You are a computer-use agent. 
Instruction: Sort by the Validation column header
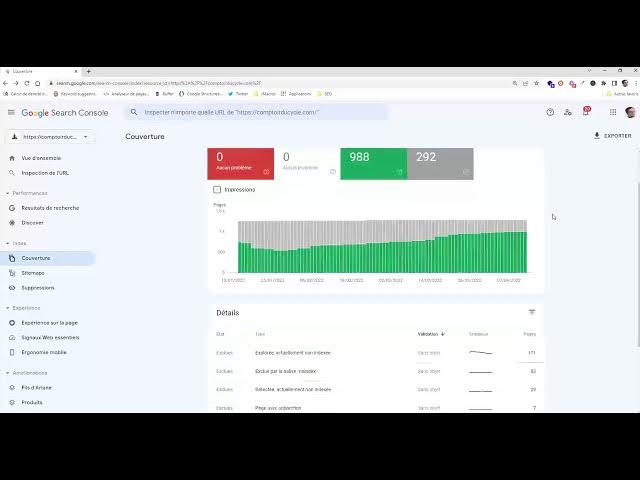[x=431, y=334]
